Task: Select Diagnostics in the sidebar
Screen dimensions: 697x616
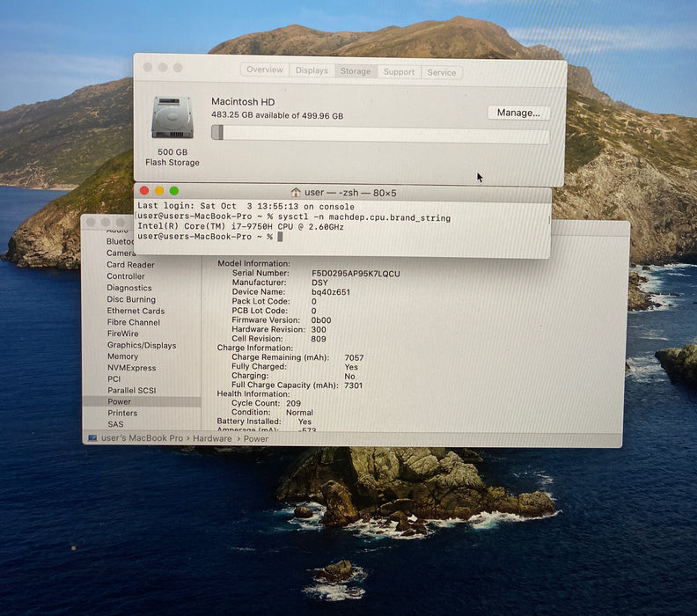Action: [128, 288]
